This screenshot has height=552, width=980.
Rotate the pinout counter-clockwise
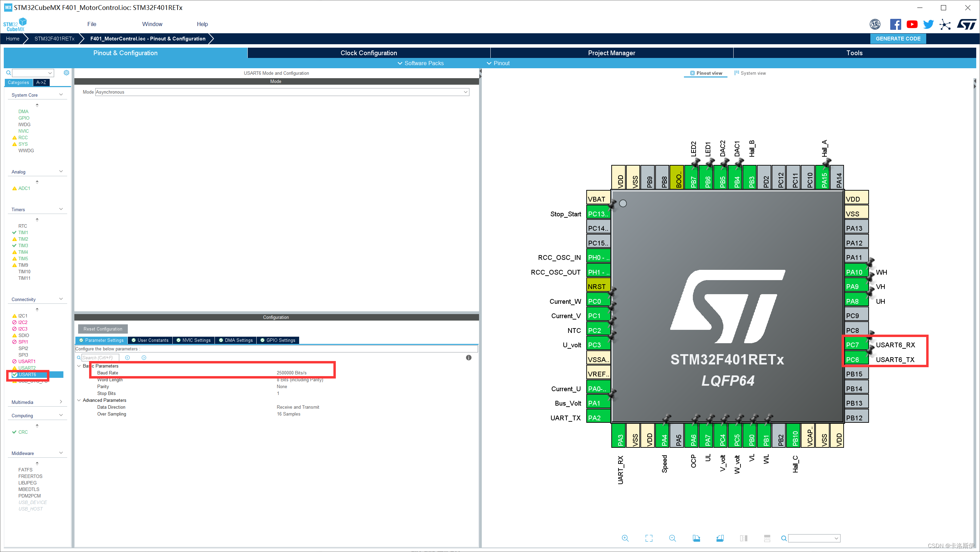click(720, 538)
